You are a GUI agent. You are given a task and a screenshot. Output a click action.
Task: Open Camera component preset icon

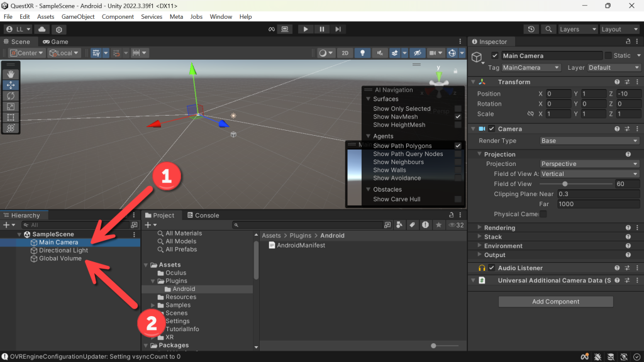click(x=627, y=129)
